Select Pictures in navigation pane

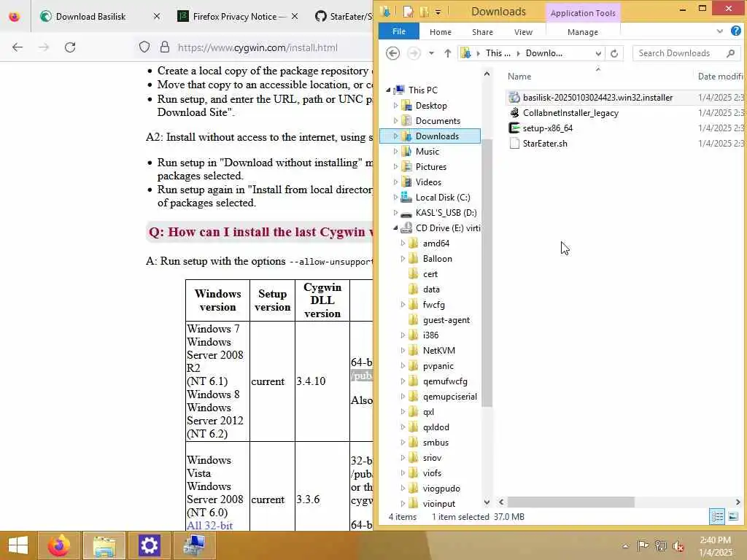pyautogui.click(x=430, y=167)
